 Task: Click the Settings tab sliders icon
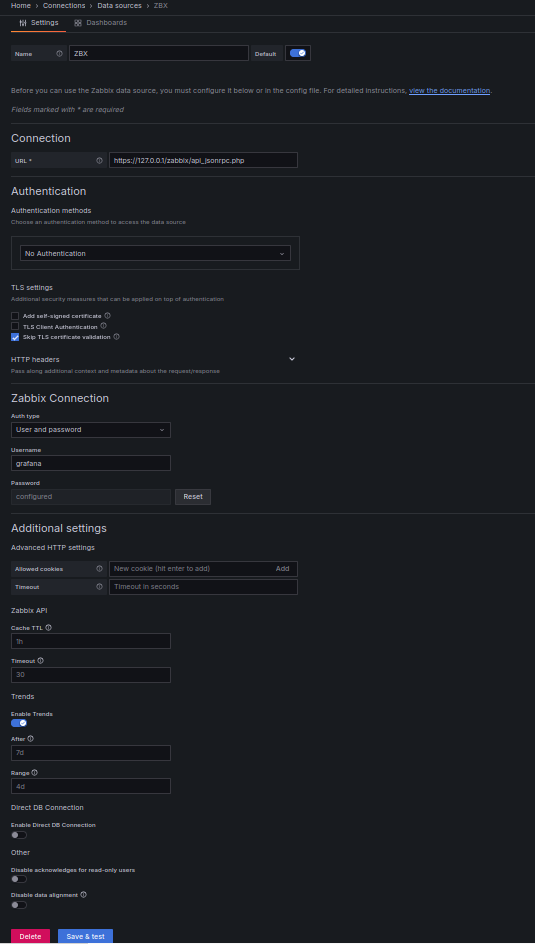(x=23, y=23)
